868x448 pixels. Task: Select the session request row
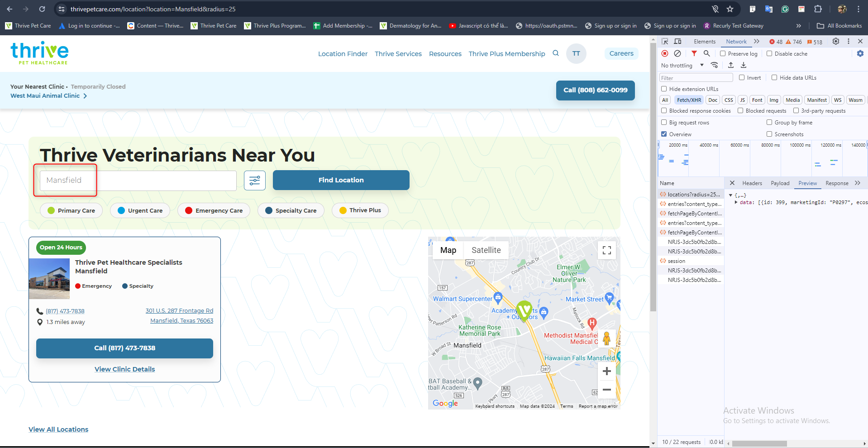(691, 261)
